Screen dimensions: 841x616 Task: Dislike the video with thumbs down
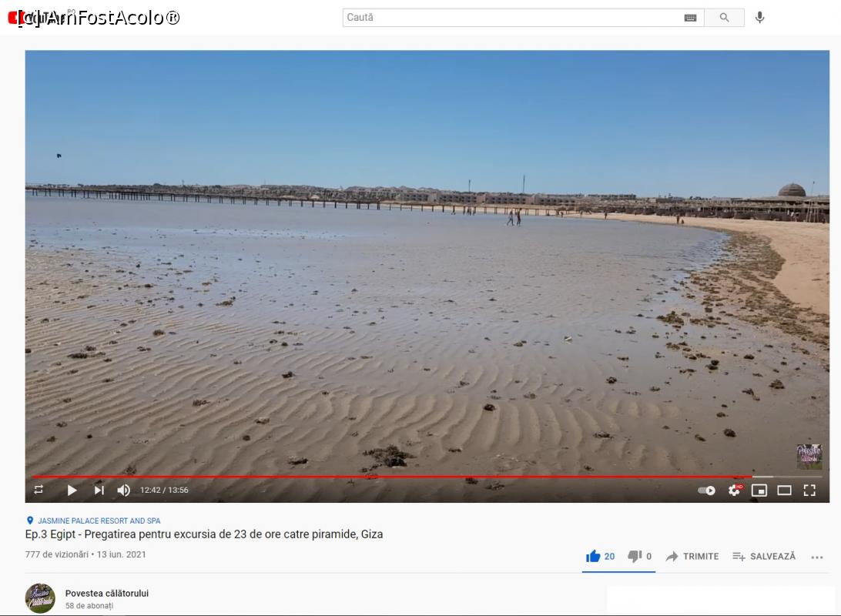[640, 556]
